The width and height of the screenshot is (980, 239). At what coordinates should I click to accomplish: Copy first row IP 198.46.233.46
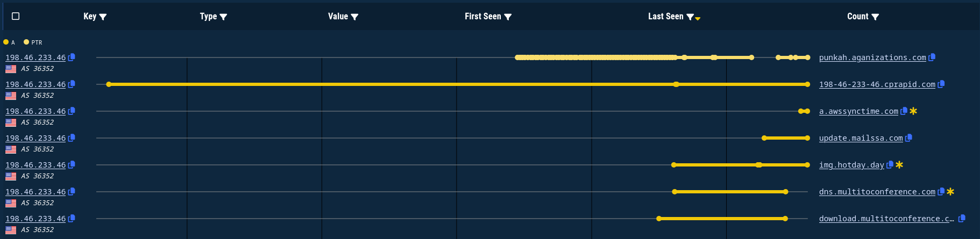(x=72, y=57)
